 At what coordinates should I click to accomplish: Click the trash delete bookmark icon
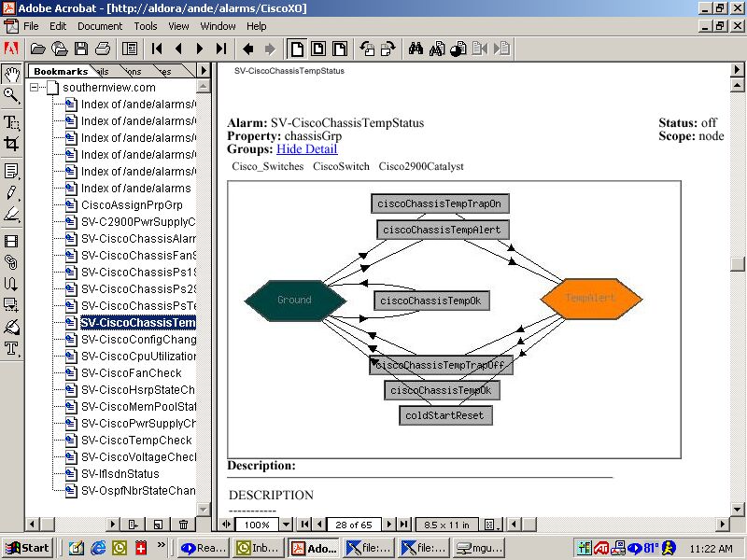[183, 525]
